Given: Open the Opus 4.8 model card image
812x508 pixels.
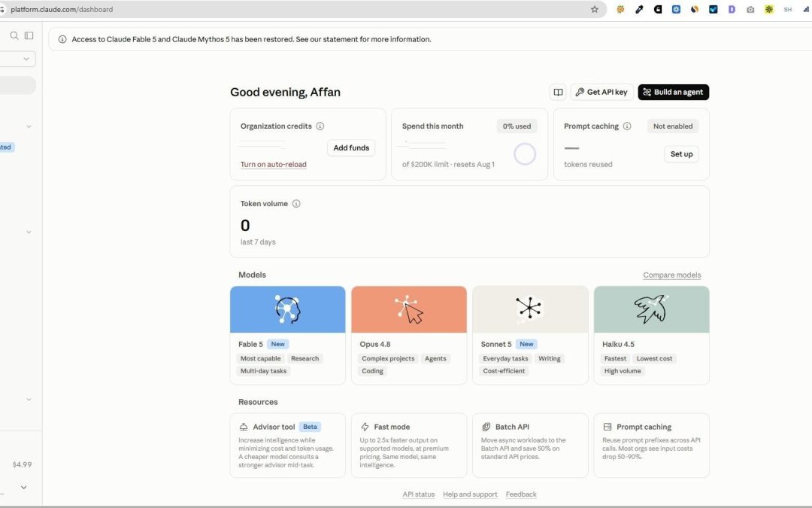Looking at the screenshot, I should pos(408,309).
